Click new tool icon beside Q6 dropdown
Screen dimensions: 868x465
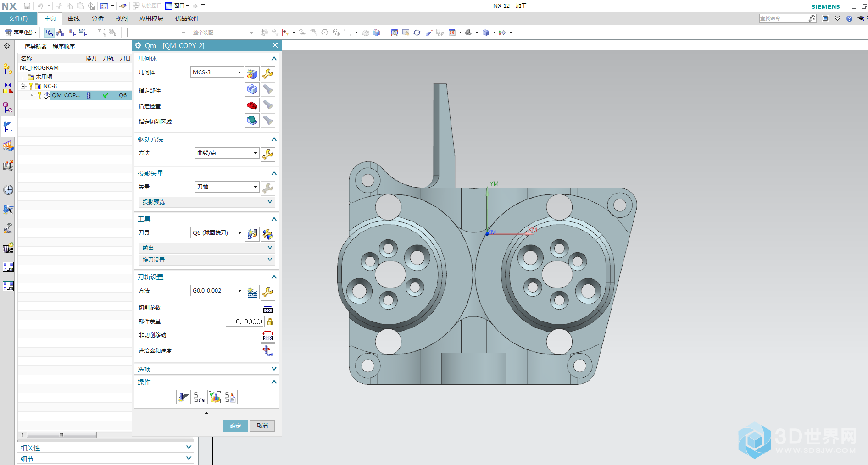[252, 234]
